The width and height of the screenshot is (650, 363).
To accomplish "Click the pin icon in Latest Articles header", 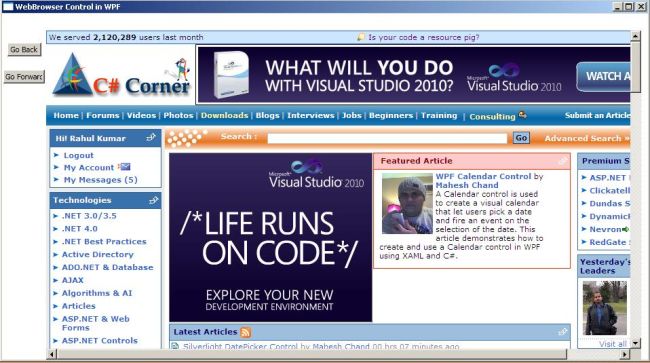I will [x=563, y=332].
